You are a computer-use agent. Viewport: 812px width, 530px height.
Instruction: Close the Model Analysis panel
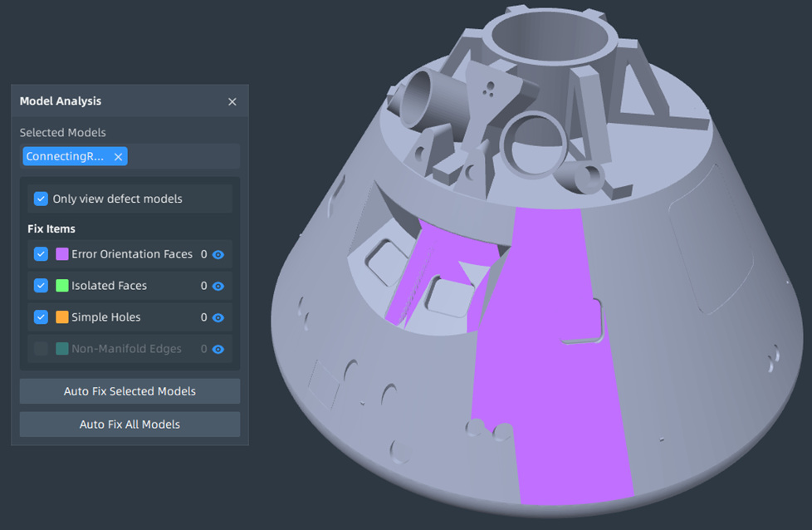coord(232,101)
